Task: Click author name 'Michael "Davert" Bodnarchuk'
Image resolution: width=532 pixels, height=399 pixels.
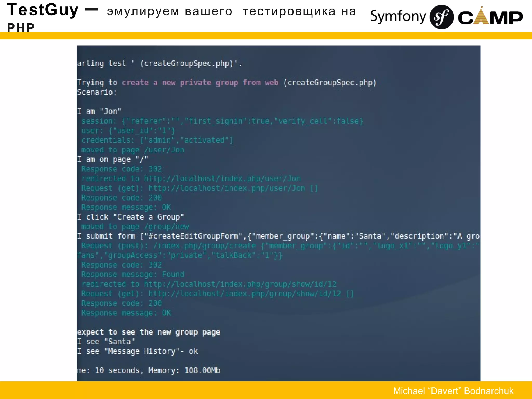Action: [x=453, y=391]
